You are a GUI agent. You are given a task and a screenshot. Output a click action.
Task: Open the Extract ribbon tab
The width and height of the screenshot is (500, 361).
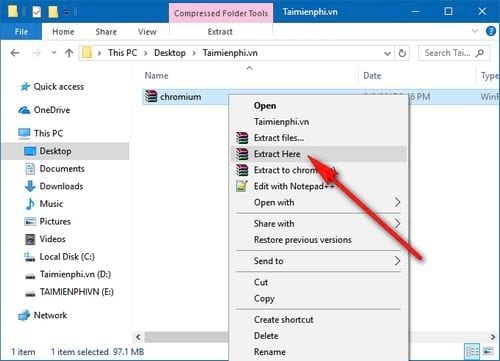[x=220, y=32]
